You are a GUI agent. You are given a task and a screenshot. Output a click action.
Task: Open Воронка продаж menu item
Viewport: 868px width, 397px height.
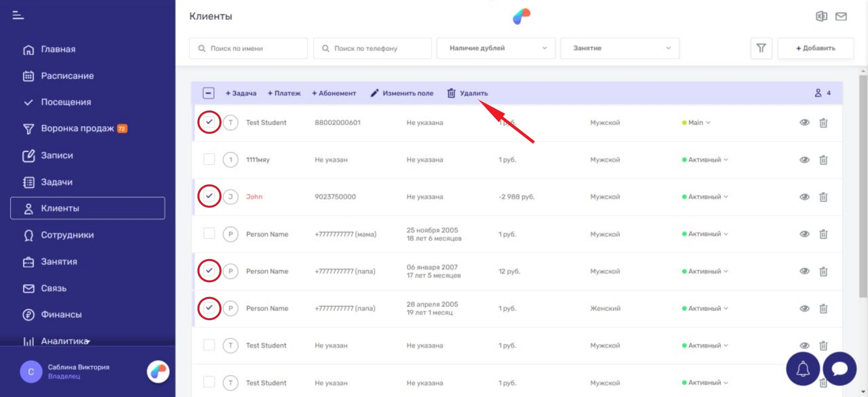coord(77,128)
